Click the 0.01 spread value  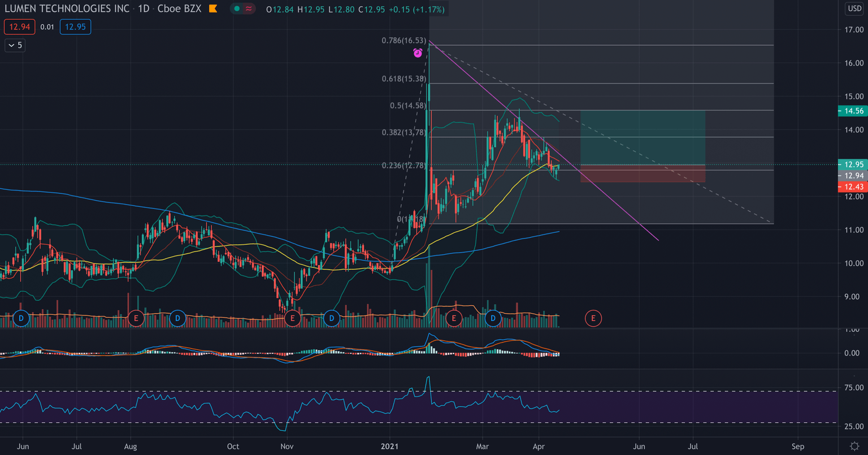47,27
